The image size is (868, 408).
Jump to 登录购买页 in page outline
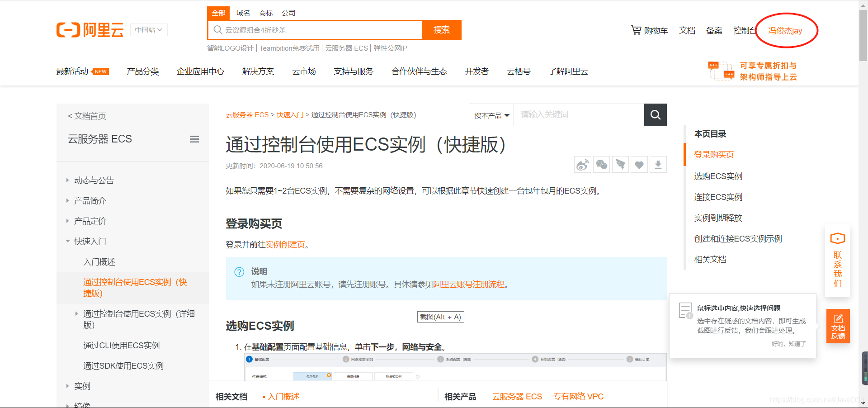(x=714, y=155)
